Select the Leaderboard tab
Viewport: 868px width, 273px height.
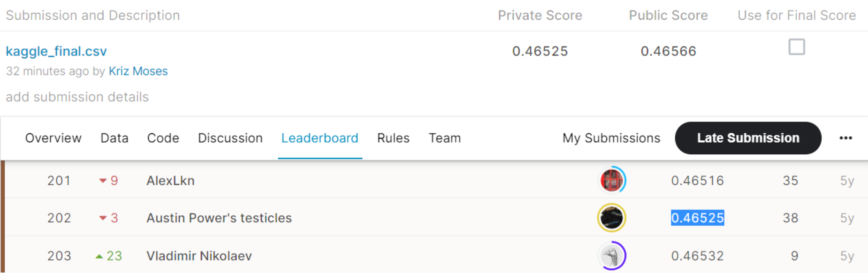click(320, 138)
